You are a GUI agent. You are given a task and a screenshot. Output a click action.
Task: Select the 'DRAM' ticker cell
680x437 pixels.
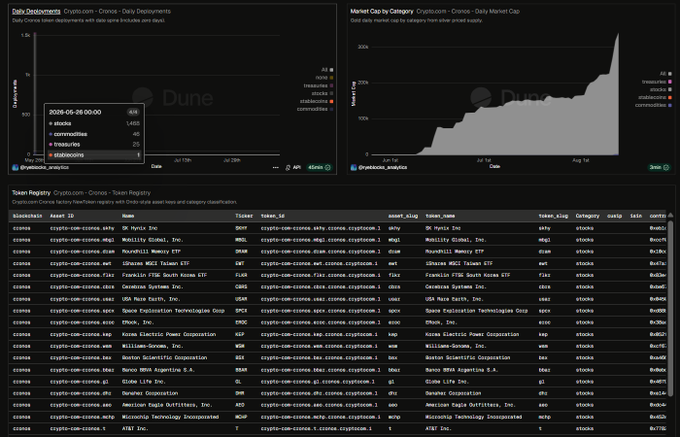coord(241,251)
